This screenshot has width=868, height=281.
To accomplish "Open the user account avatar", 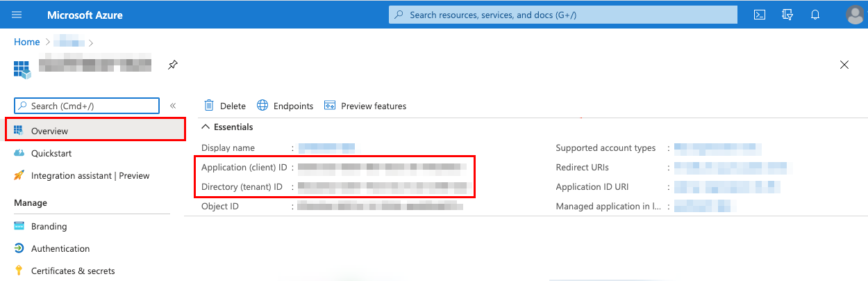I will 856,15.
